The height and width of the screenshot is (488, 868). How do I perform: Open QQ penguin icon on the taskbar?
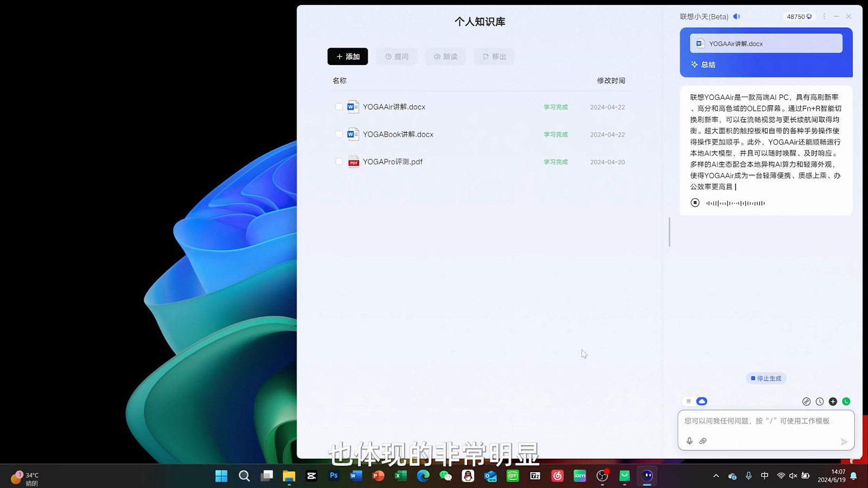[468, 476]
